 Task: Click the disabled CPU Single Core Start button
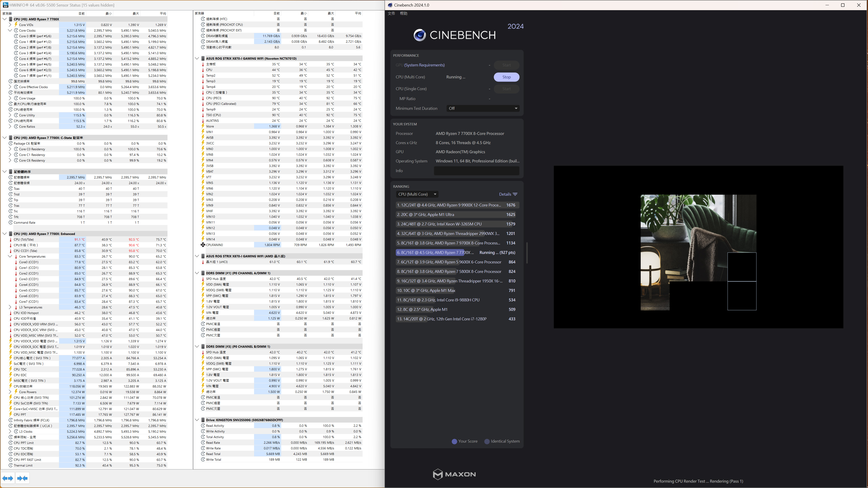506,89
